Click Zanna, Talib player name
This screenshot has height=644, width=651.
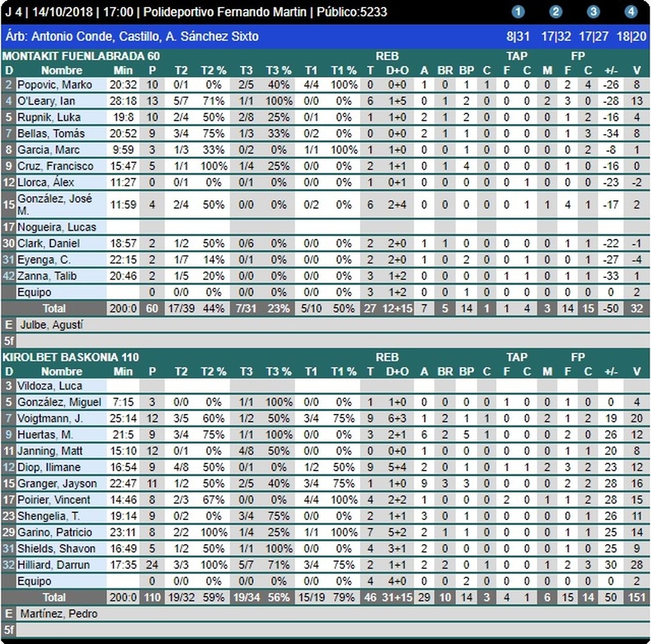(x=46, y=276)
